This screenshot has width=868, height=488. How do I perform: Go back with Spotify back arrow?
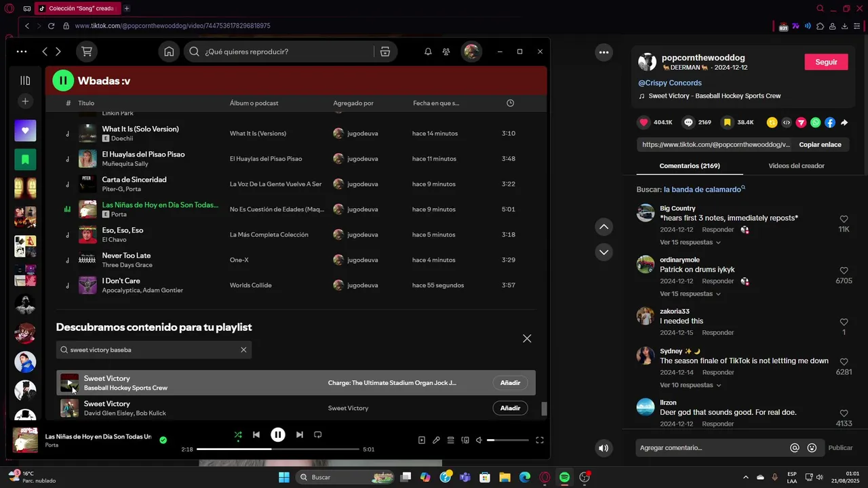[x=45, y=52]
